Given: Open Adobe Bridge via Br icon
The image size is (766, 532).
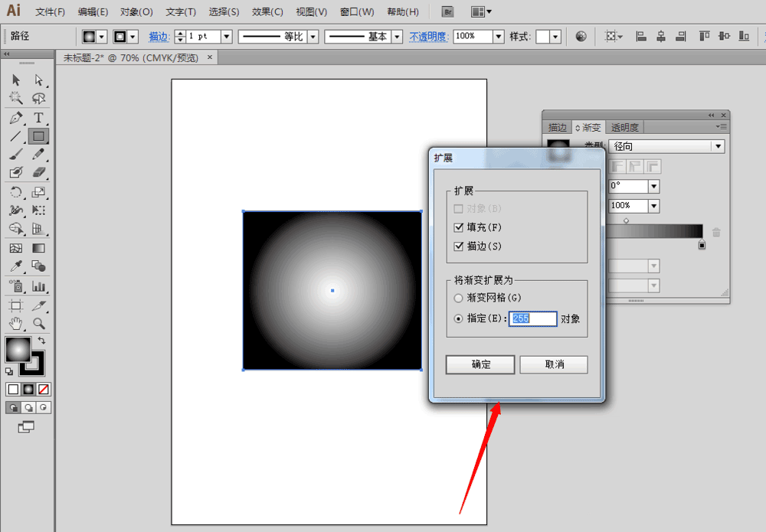Looking at the screenshot, I should tap(447, 11).
